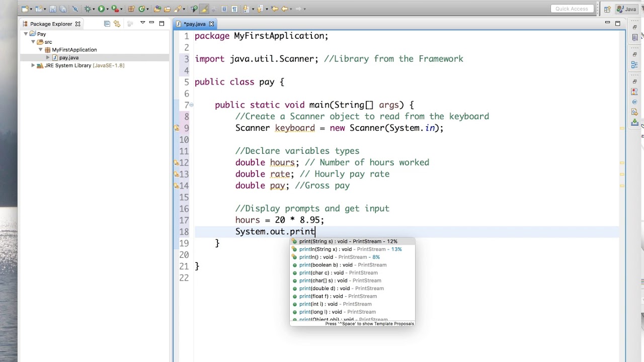Open the green download arrow side icon

coord(634,122)
